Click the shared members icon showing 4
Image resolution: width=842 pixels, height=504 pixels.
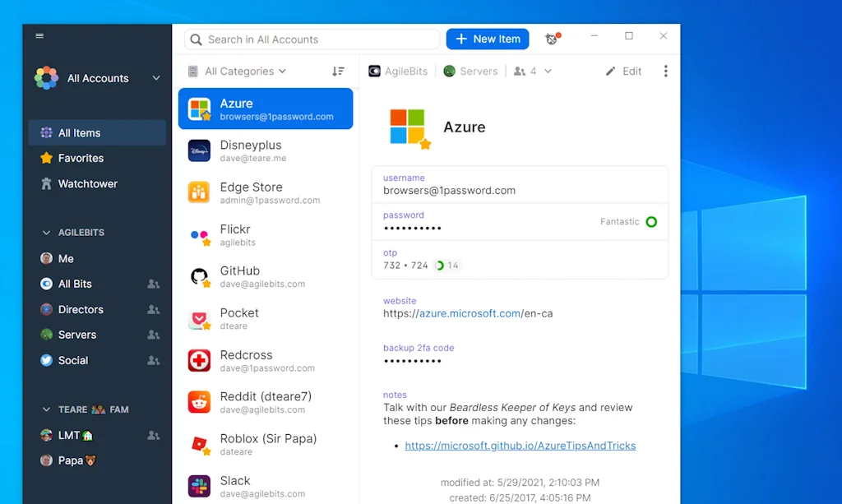pos(531,71)
